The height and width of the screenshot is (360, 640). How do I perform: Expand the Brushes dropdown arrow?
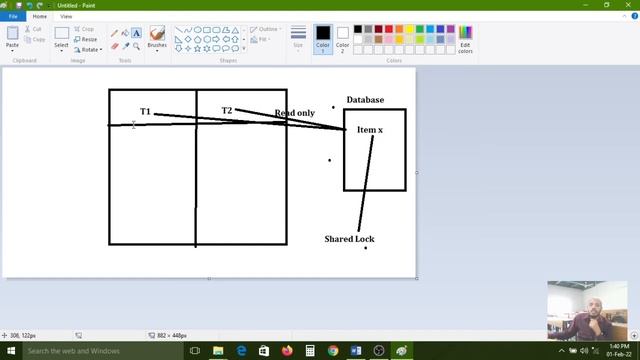157,51
